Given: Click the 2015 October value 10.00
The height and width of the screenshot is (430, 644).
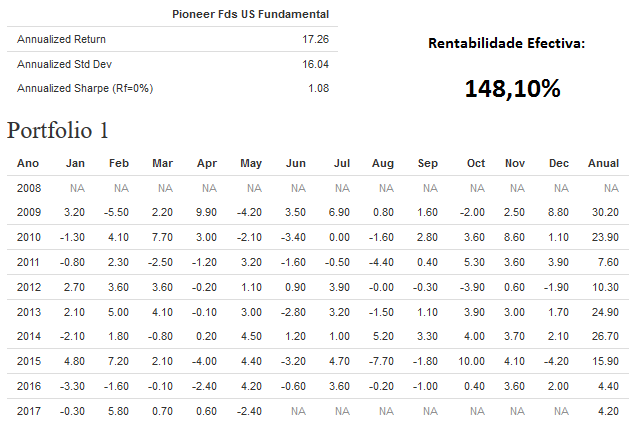Looking at the screenshot, I should pyautogui.click(x=471, y=360).
